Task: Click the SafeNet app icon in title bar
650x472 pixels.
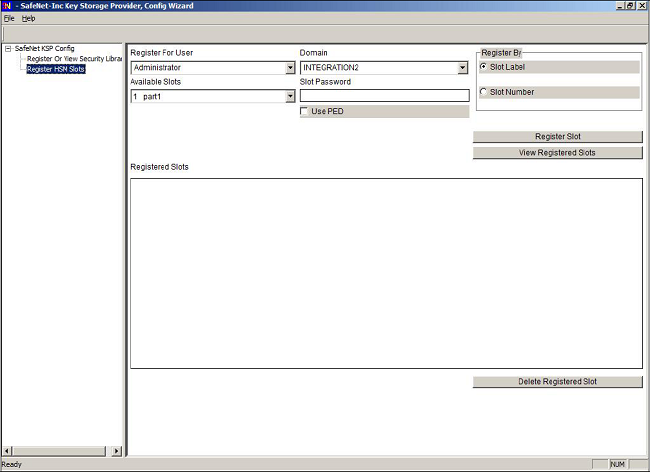Action: click(x=7, y=6)
